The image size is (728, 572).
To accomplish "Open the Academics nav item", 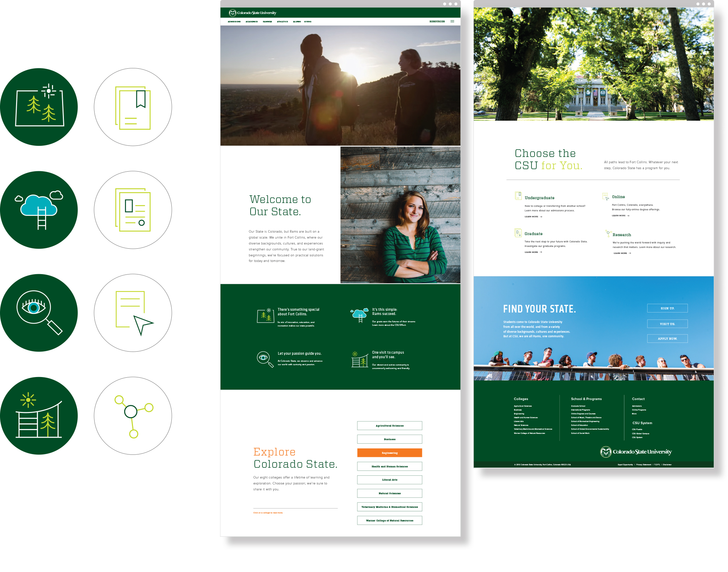I will [252, 22].
